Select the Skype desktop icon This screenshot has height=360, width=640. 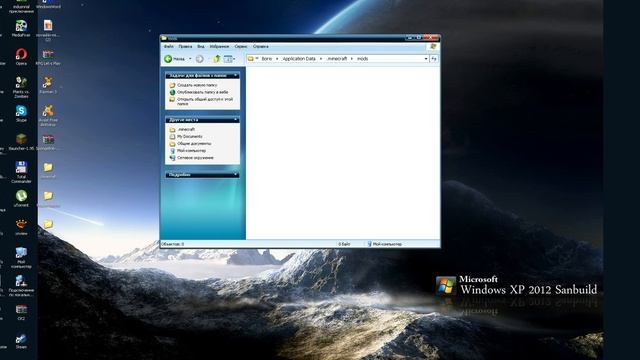coord(21,113)
